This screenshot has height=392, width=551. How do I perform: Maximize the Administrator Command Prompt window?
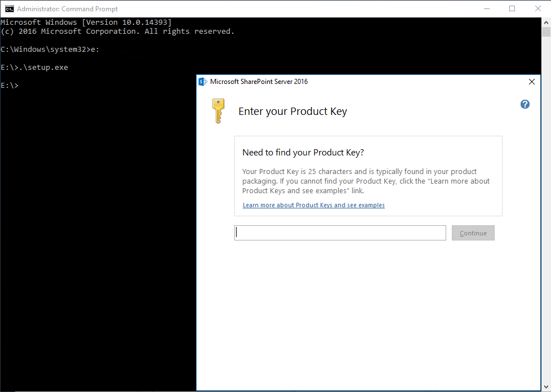coord(512,8)
